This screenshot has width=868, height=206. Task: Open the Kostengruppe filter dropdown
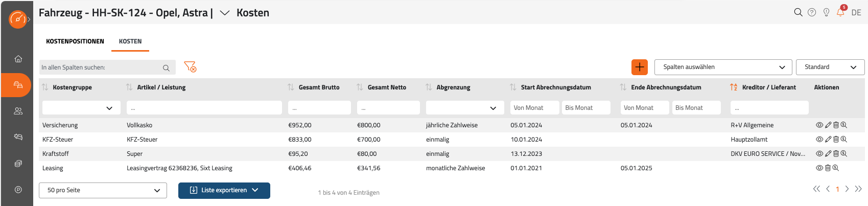point(81,108)
